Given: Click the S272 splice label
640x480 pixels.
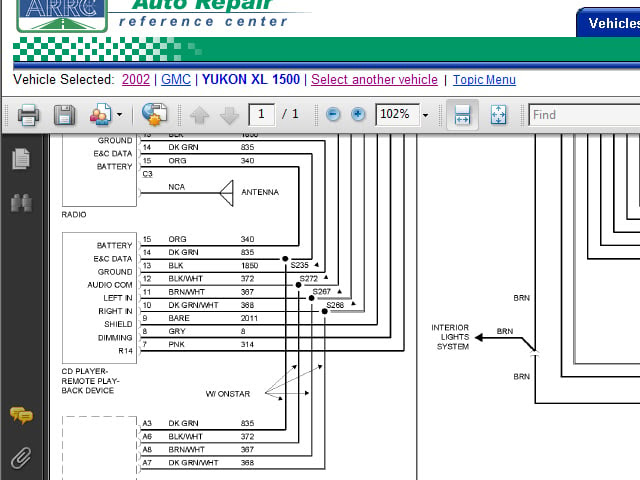Looking at the screenshot, I should pos(309,278).
